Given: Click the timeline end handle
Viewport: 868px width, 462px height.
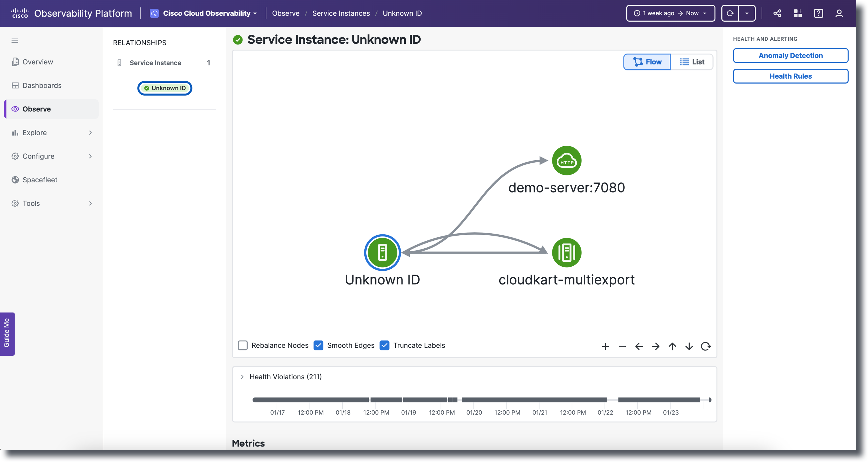Looking at the screenshot, I should tap(710, 400).
